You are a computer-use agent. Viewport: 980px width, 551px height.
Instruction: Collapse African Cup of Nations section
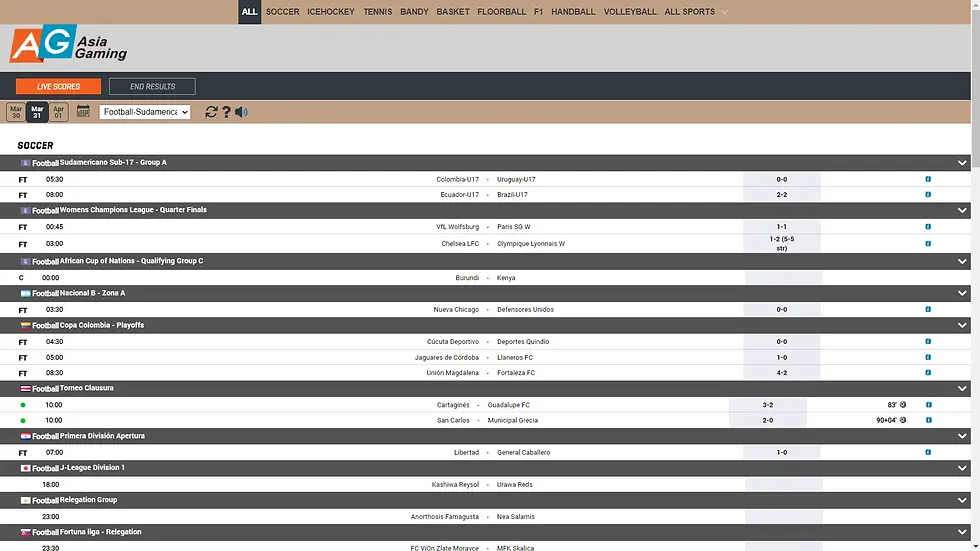(962, 262)
